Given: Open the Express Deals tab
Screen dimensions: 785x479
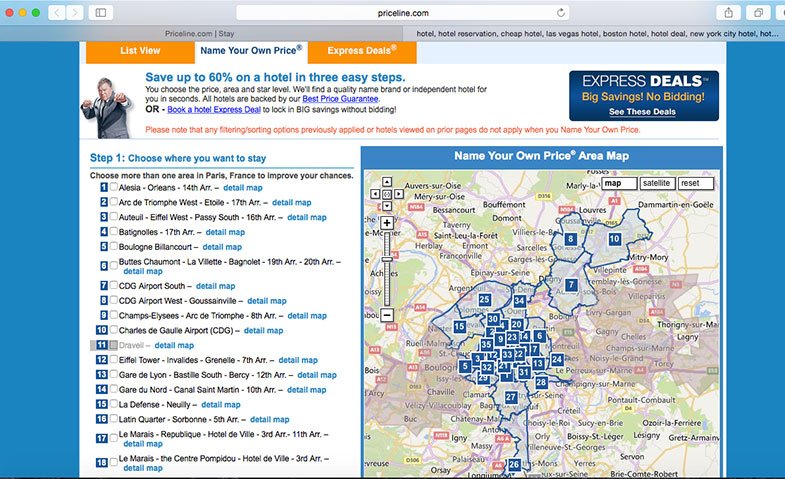Looking at the screenshot, I should click(361, 51).
